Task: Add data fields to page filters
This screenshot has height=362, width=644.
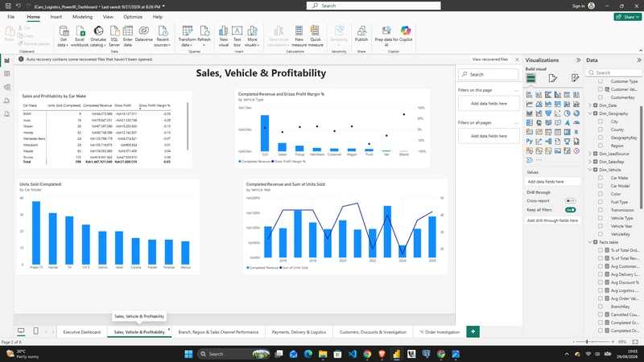Action: [489, 104]
